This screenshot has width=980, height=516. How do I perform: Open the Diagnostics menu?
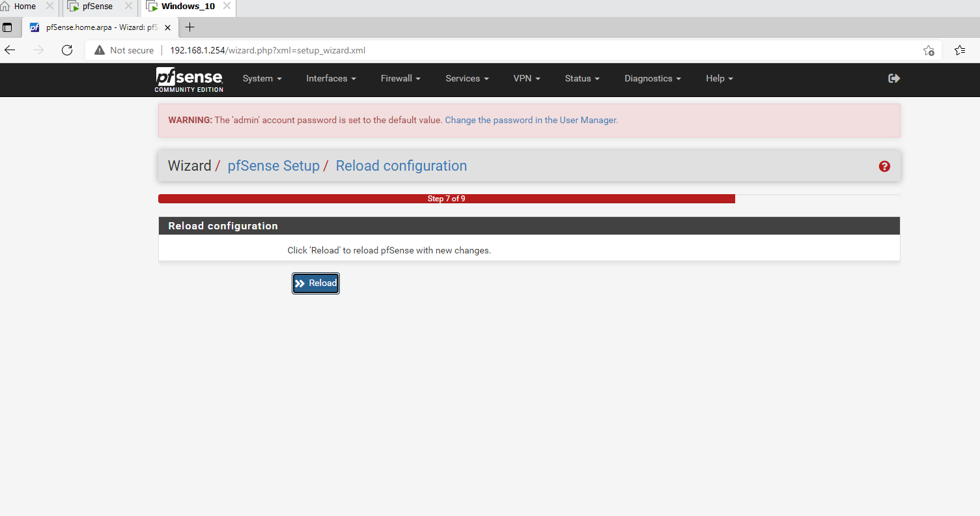click(652, 78)
